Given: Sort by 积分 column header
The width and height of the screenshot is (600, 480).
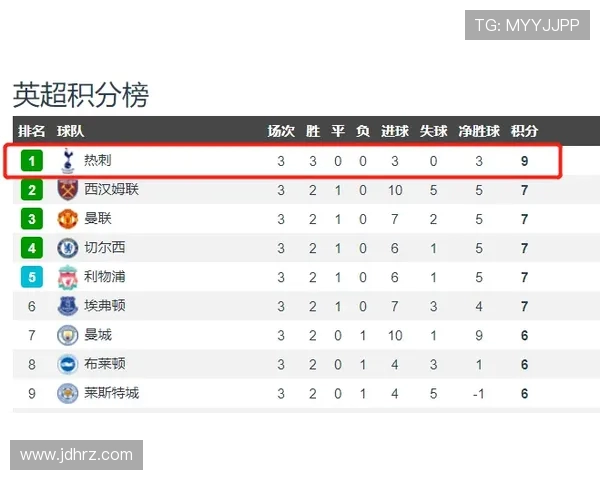Looking at the screenshot, I should [x=524, y=131].
